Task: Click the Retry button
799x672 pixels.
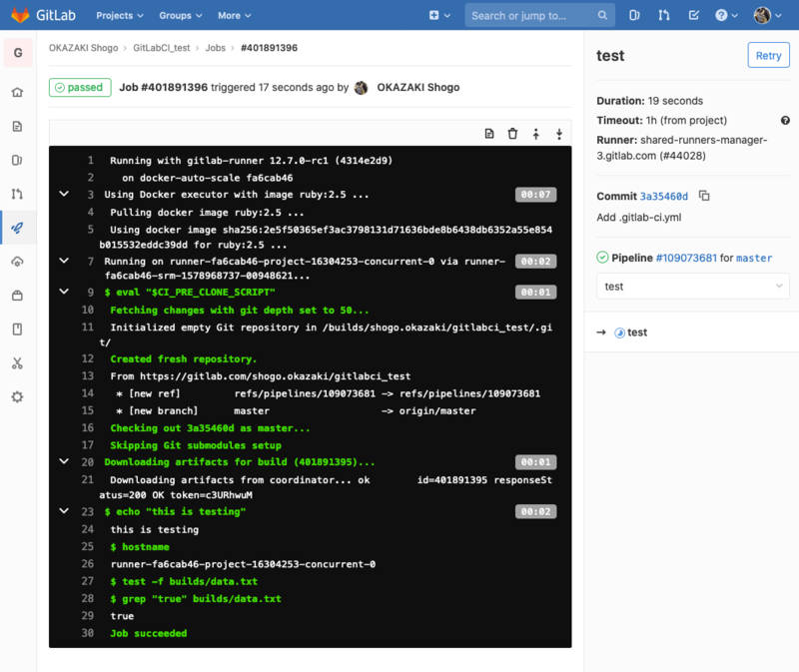Action: pos(768,55)
